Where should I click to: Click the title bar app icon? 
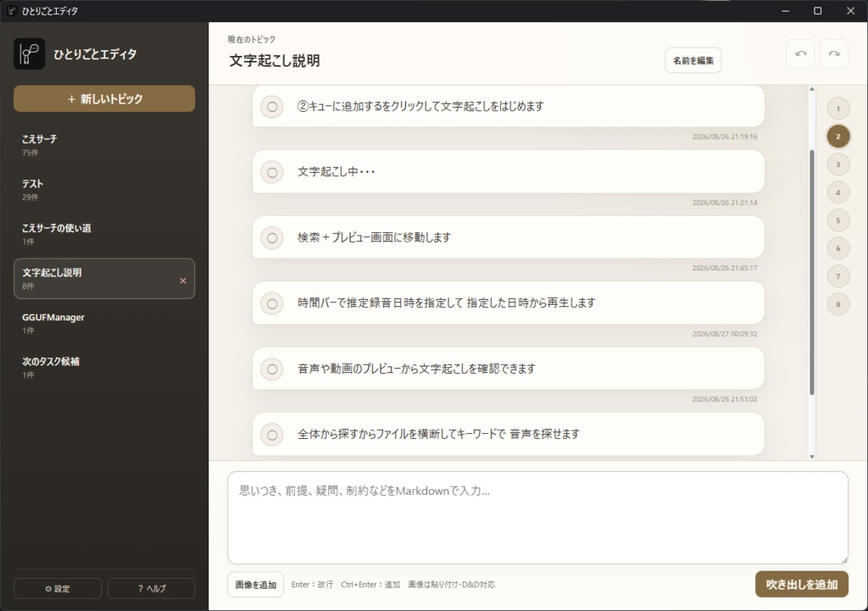pos(12,10)
